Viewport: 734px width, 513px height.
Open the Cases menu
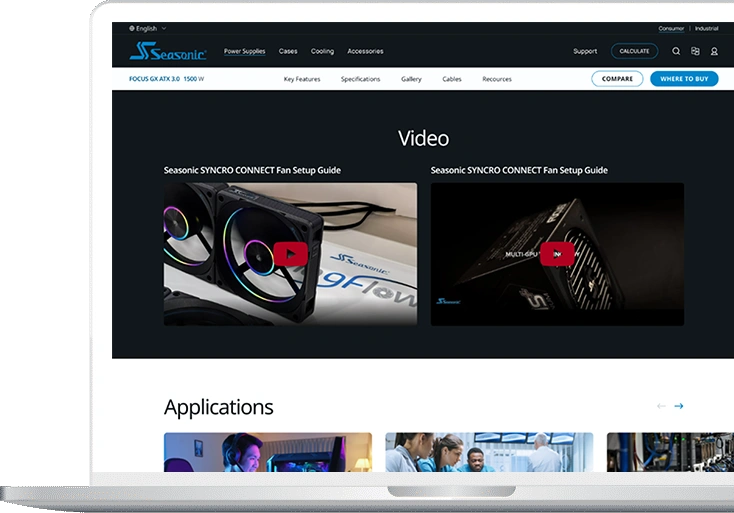point(288,51)
